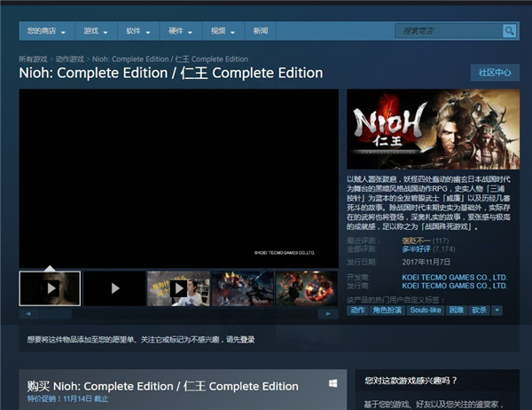Image resolution: width=532 pixels, height=410 pixels.
Task: Click the Nioh: Complete Edition breadcrumb
Action: [170, 59]
